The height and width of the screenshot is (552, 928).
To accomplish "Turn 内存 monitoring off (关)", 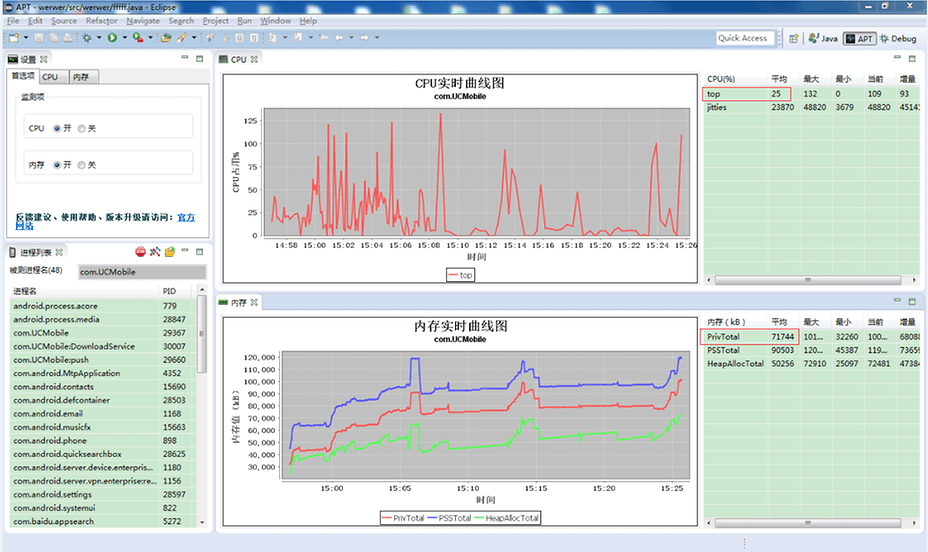I will [x=82, y=165].
